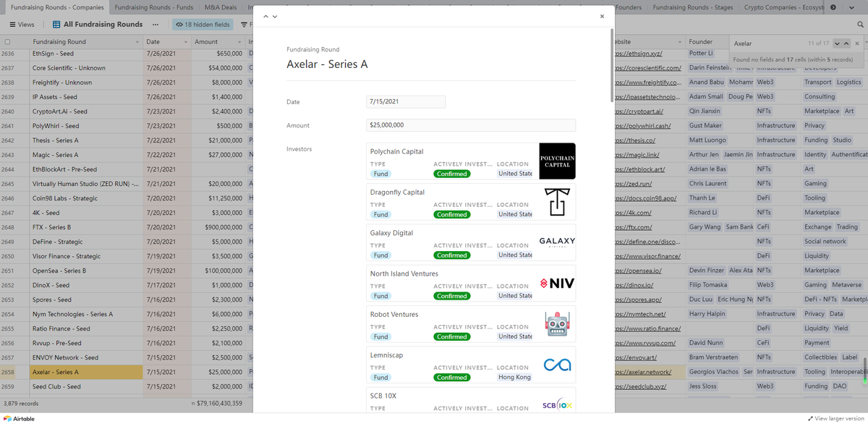
Task: Click the Airtable logo at bottom left
Action: (x=19, y=418)
